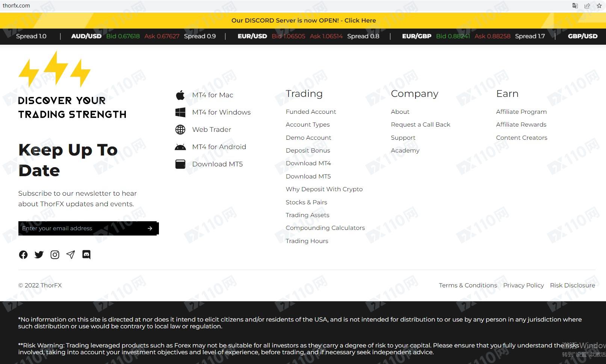This screenshot has width=606, height=364.
Task: Open the Instagram social icon
Action: click(55, 255)
